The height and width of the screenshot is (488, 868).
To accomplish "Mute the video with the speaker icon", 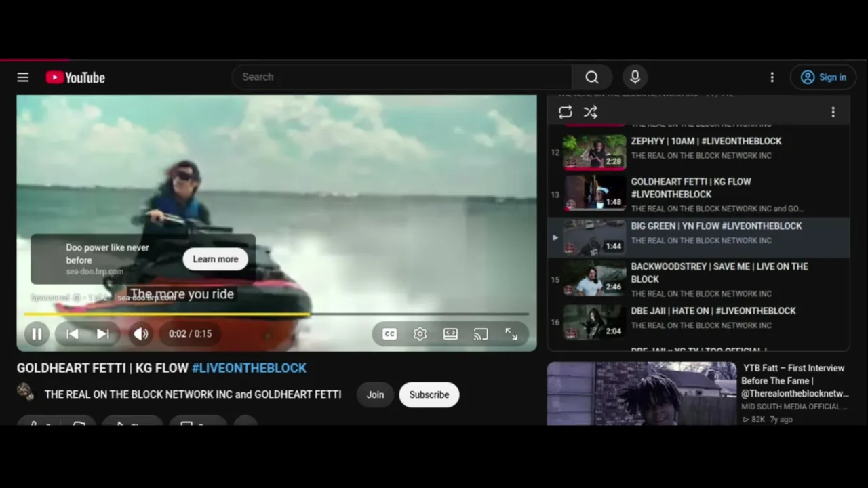I will pyautogui.click(x=141, y=333).
